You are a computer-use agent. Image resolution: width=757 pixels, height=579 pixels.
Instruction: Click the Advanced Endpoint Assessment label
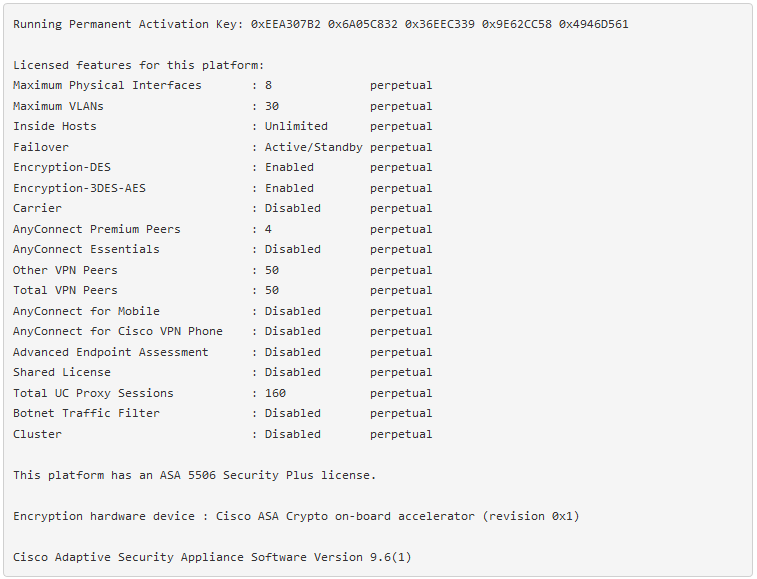111,353
